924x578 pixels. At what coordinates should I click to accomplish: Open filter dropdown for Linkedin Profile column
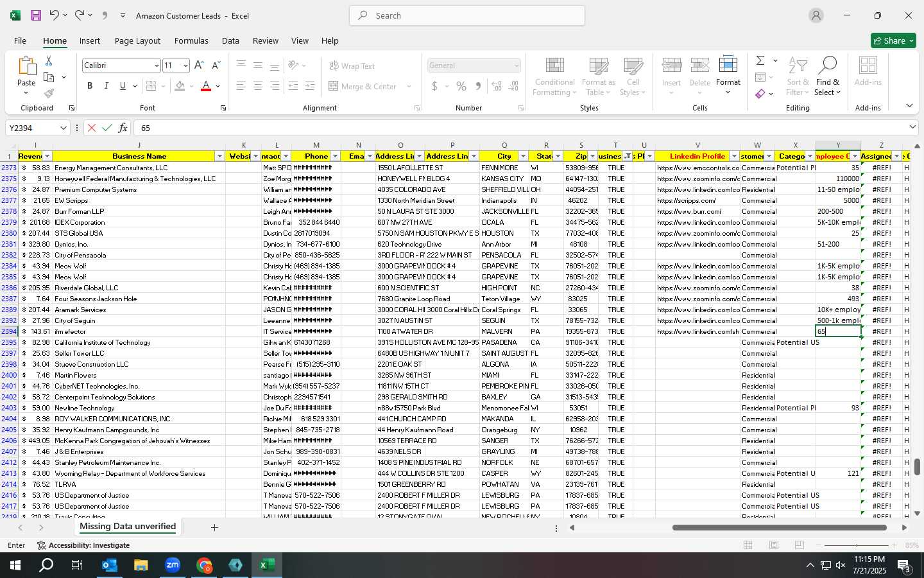734,157
